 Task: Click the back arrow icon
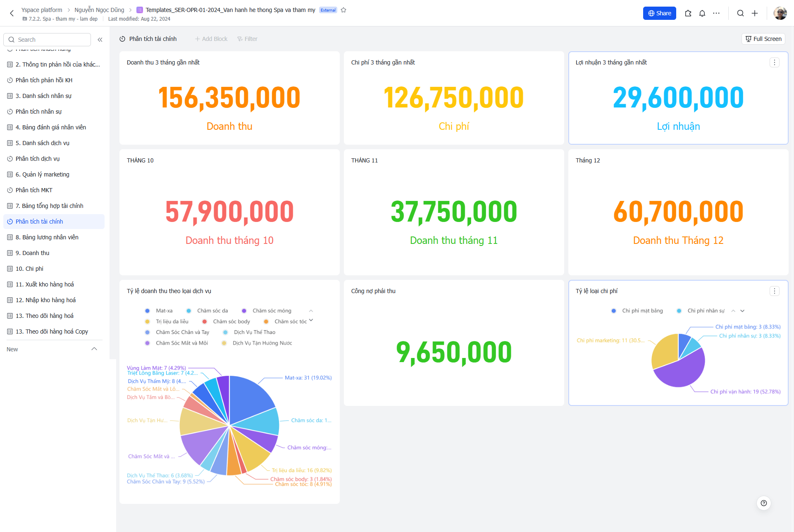[x=12, y=13]
